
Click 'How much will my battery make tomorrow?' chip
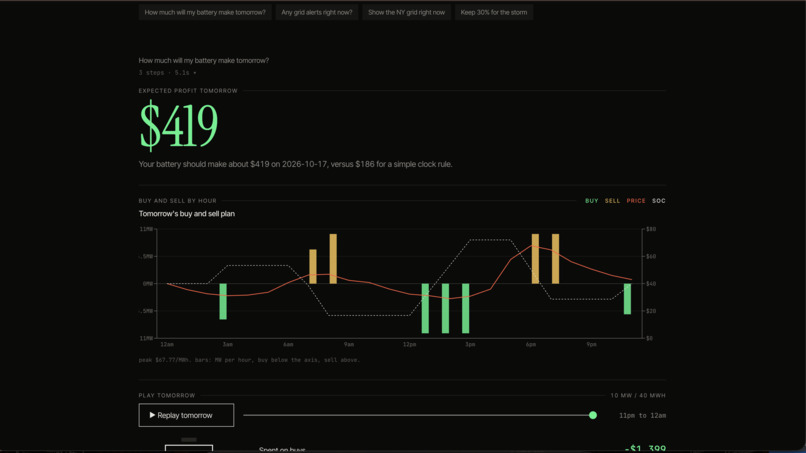(x=205, y=12)
